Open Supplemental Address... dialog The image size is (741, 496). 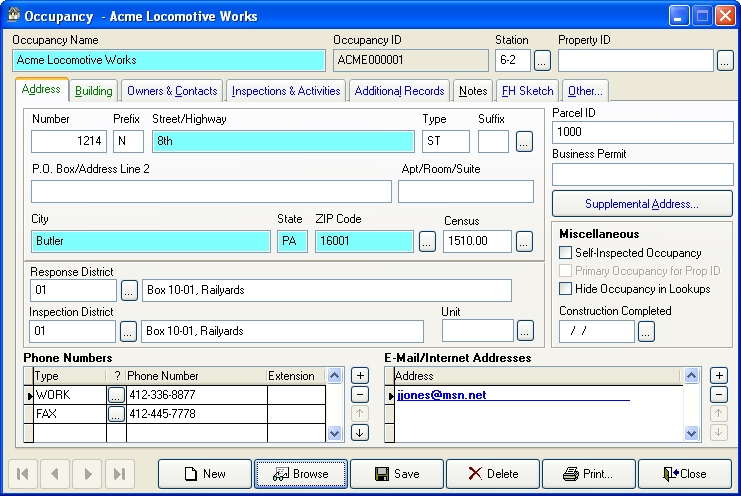[x=642, y=204]
